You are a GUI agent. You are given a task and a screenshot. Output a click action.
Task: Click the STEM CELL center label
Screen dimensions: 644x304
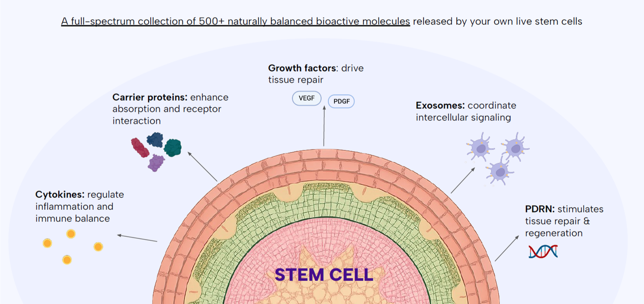coord(324,275)
